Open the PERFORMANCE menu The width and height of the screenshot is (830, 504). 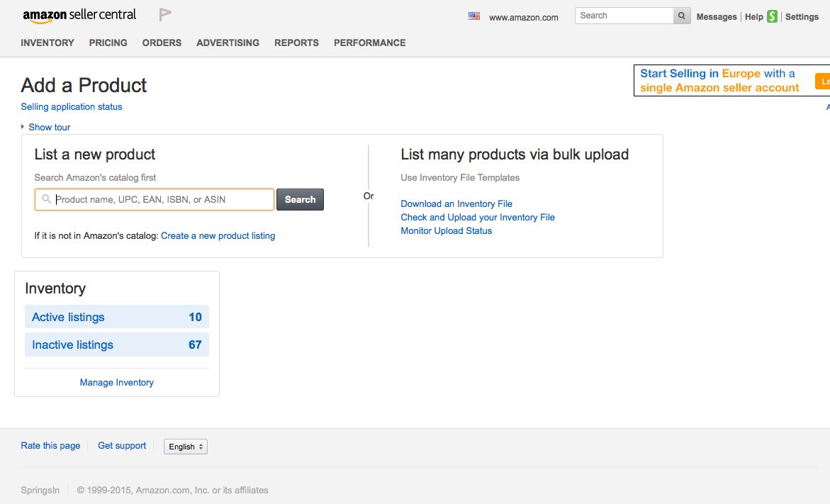(x=369, y=43)
